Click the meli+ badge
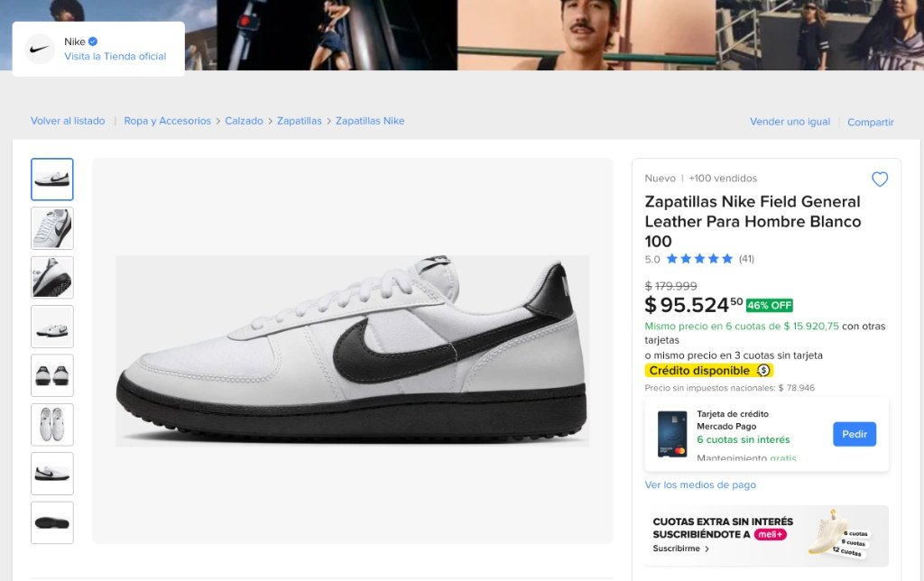 771,534
